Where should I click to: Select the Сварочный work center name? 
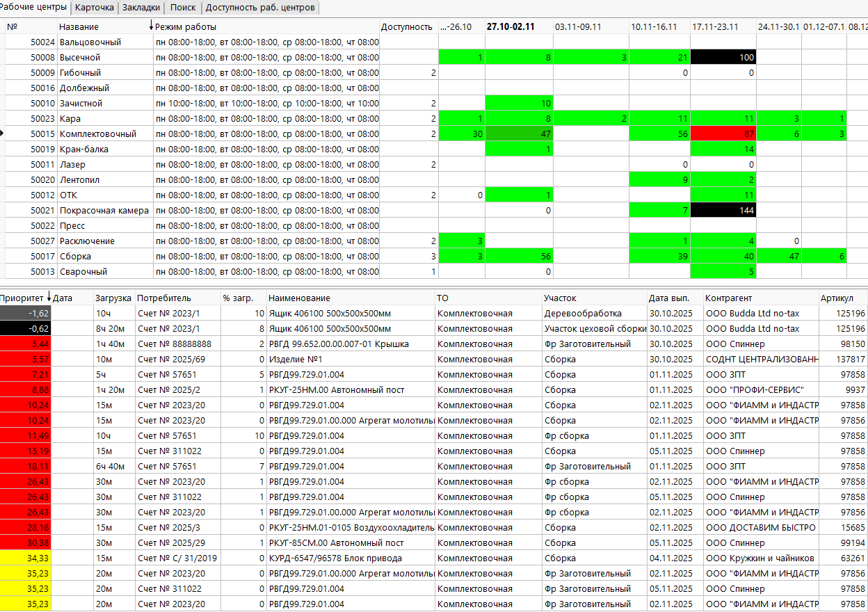tap(83, 272)
